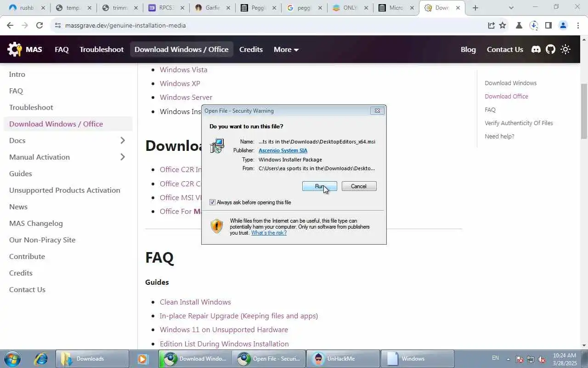Screen dimensions: 588x368
Task: Open the Downloads taskbar window
Action: (92, 359)
